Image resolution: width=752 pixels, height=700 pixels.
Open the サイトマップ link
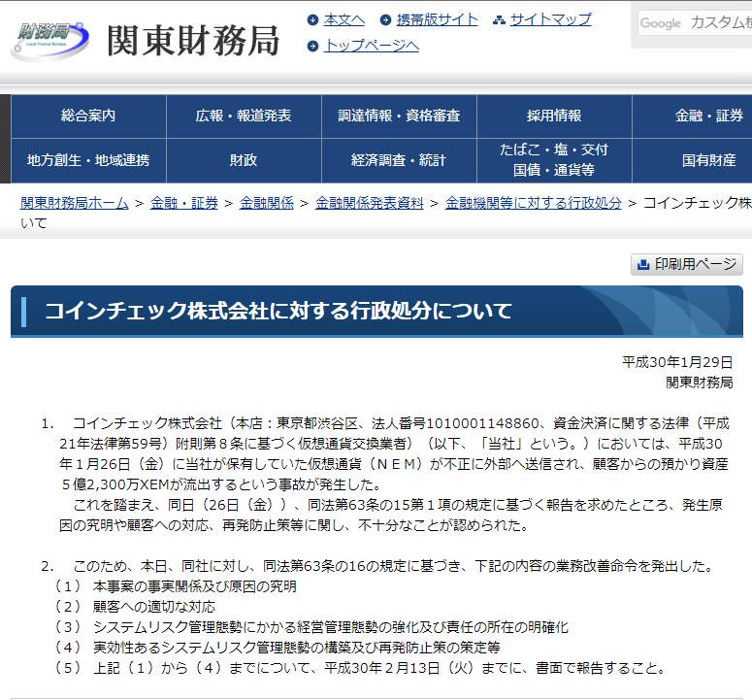point(550,20)
